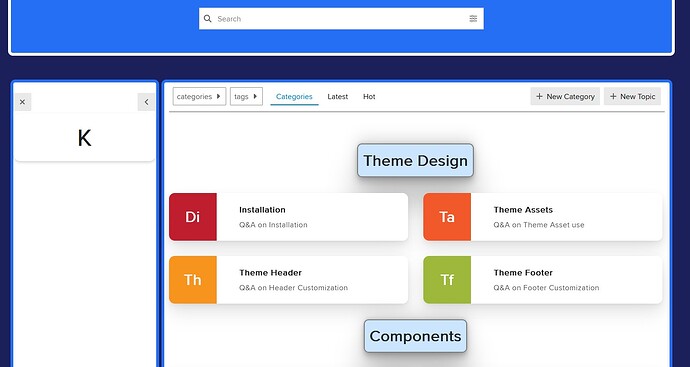
Task: Click the yellow Th category badge
Action: coord(193,280)
